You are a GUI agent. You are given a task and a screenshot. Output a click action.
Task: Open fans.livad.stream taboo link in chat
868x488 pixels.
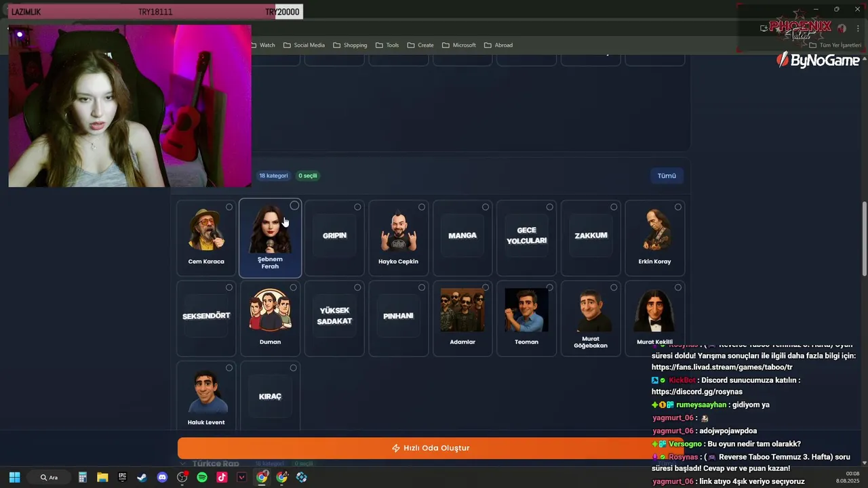point(722,367)
